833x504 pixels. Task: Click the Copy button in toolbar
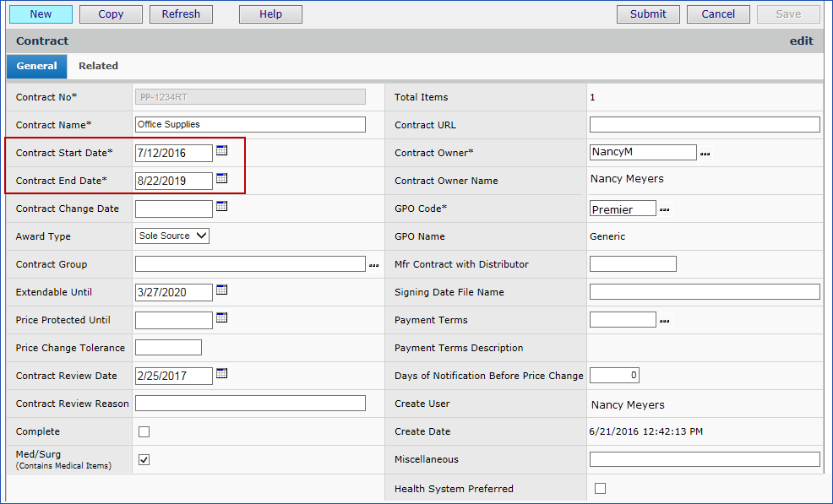tap(111, 14)
